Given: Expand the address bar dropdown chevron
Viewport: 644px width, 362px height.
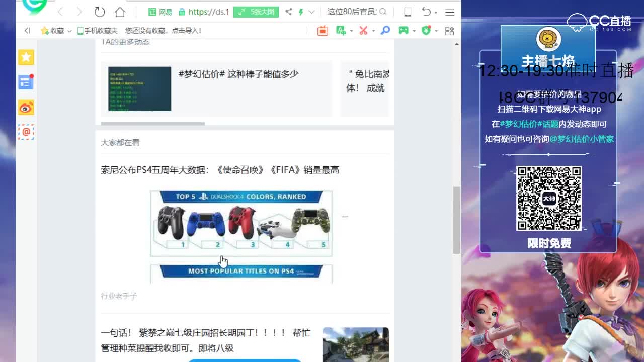Looking at the screenshot, I should tap(311, 12).
